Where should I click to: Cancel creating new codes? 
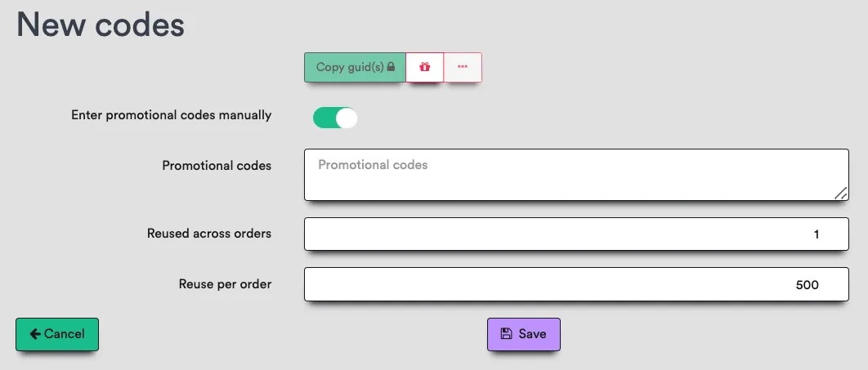57,334
